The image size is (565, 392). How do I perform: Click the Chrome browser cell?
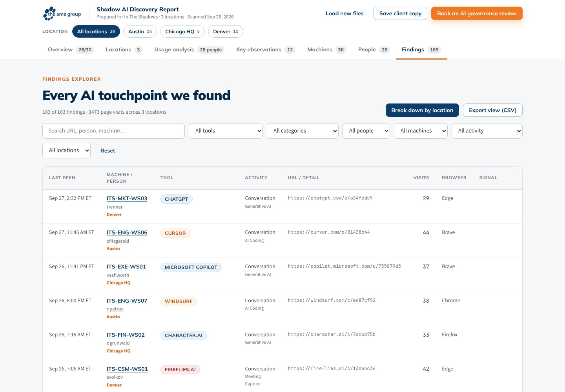tap(451, 301)
